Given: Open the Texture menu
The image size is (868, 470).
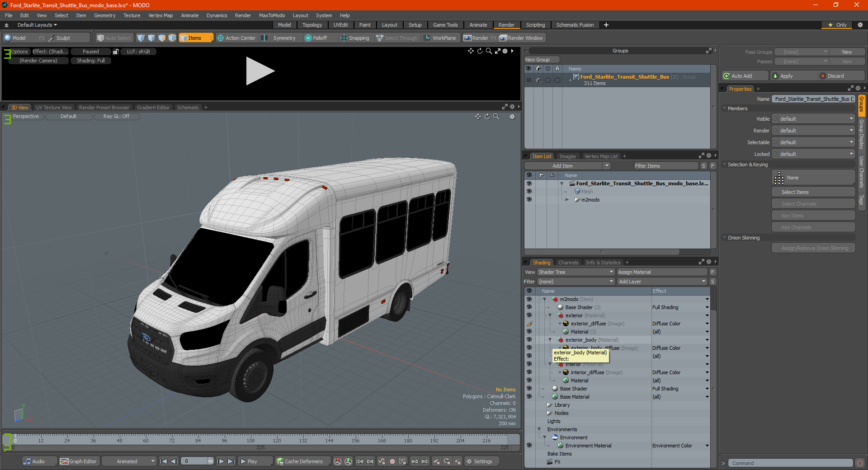Looking at the screenshot, I should (132, 15).
